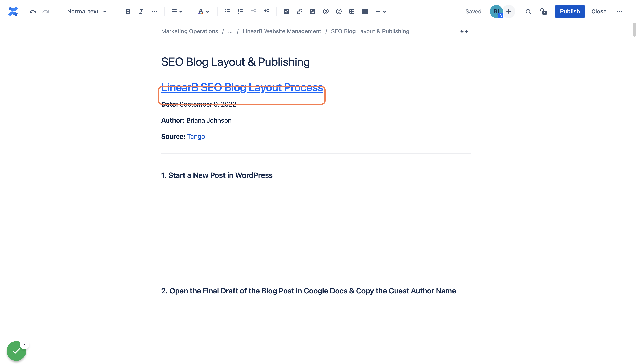Open the insert plus menu
The image size is (636, 364).
point(381,11)
